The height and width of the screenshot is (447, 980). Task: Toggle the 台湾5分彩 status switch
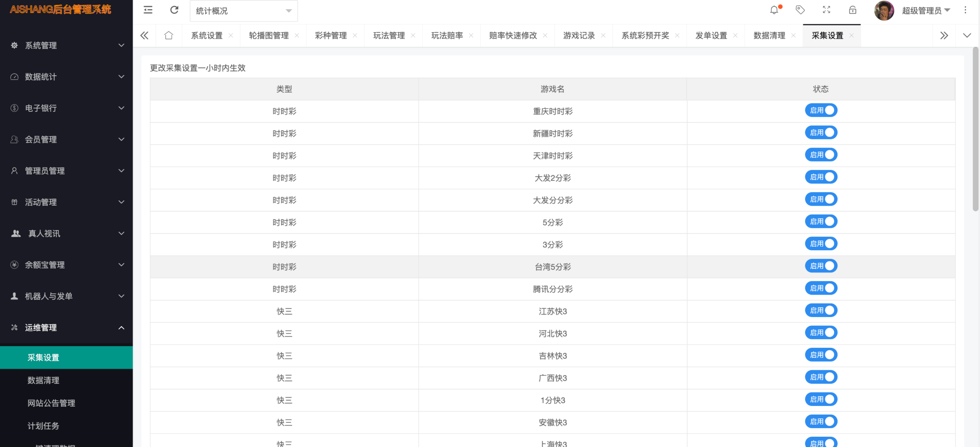[x=821, y=266]
